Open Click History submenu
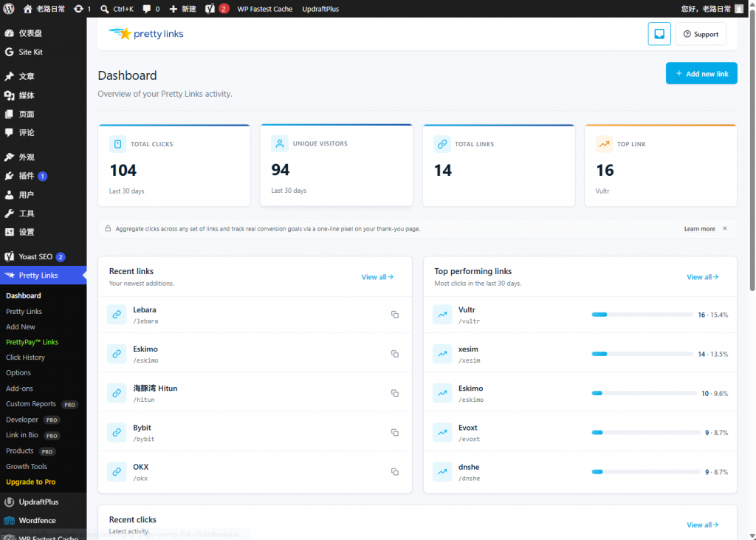 25,357
